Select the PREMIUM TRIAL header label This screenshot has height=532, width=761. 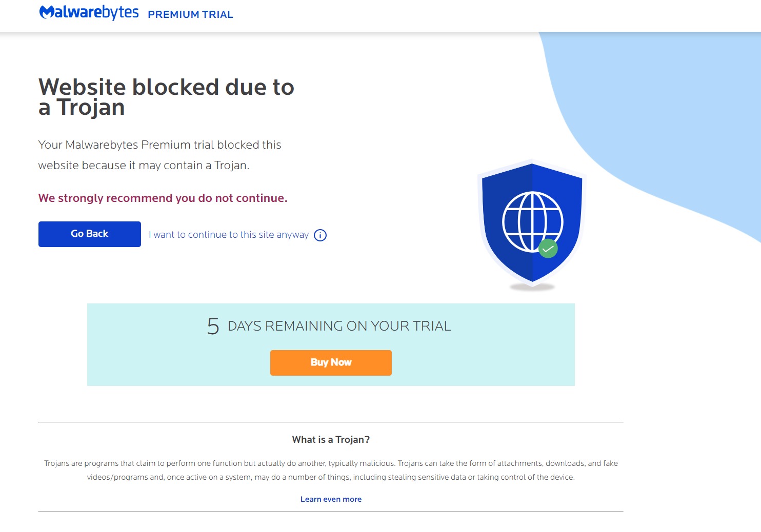190,14
